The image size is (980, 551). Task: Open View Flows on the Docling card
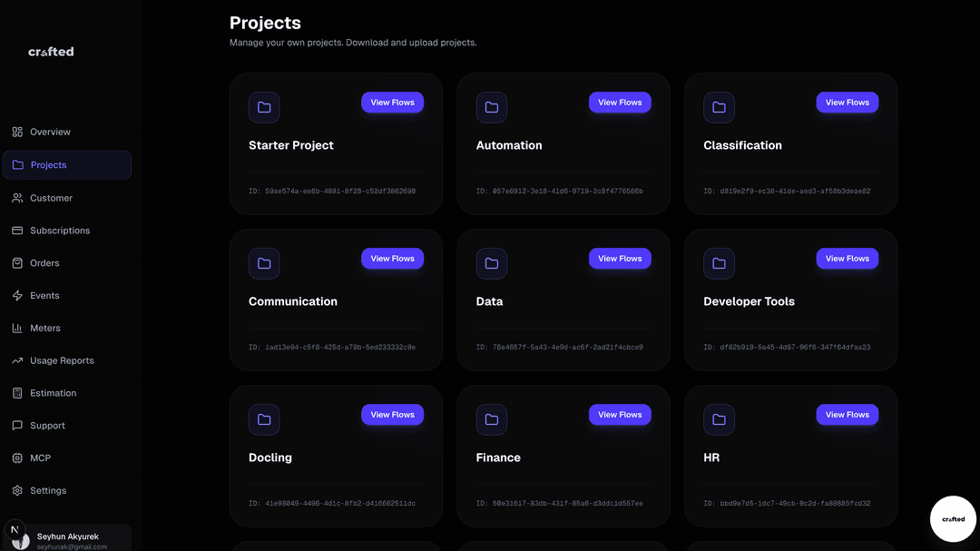click(x=392, y=415)
